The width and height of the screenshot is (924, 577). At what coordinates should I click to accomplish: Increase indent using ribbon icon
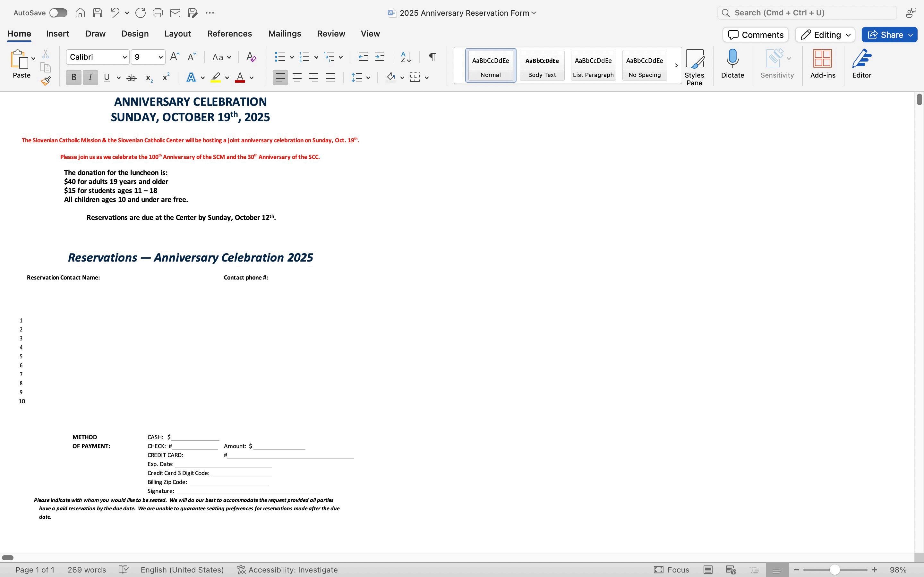coord(380,57)
